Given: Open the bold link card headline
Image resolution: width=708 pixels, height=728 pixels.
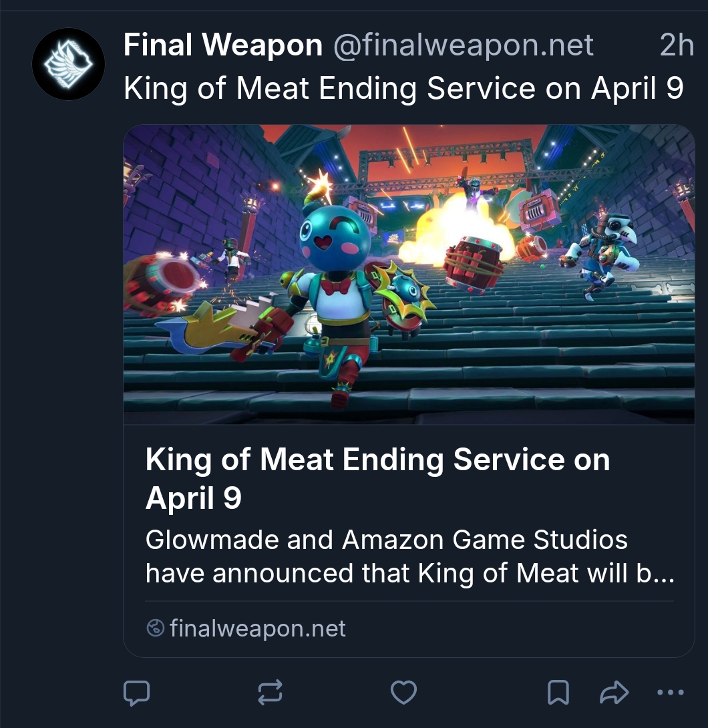Looking at the screenshot, I should click(377, 478).
